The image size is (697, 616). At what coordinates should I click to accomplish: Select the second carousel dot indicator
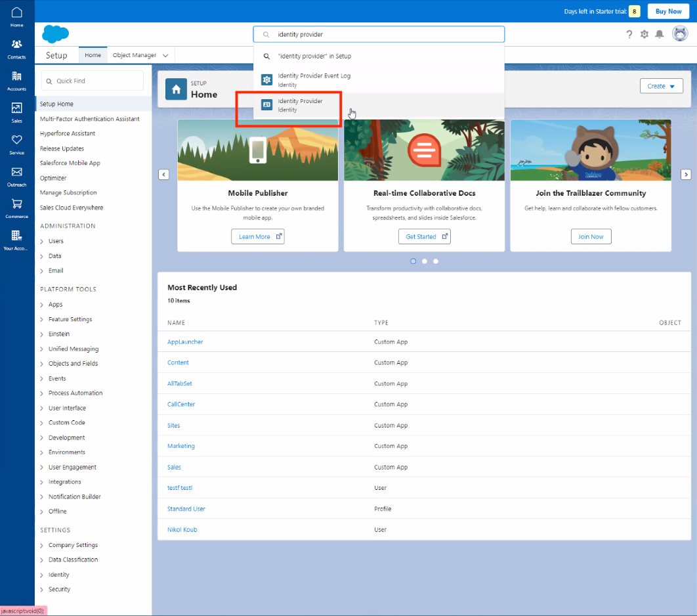click(x=425, y=261)
